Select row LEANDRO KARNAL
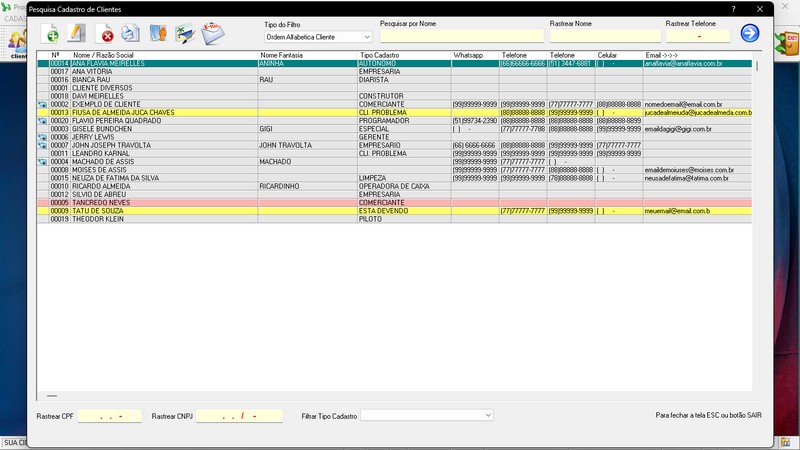Screen dimensions: 800x450 click(x=394, y=154)
